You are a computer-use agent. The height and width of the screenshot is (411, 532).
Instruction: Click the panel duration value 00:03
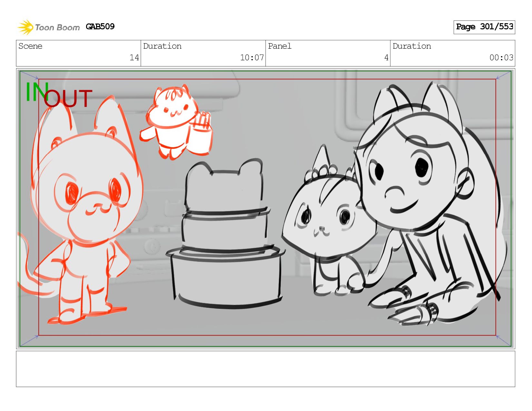point(501,58)
